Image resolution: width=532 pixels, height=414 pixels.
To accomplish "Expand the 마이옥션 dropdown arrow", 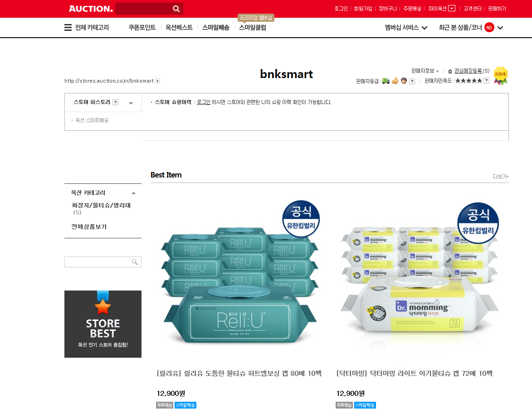I will 452,8.
